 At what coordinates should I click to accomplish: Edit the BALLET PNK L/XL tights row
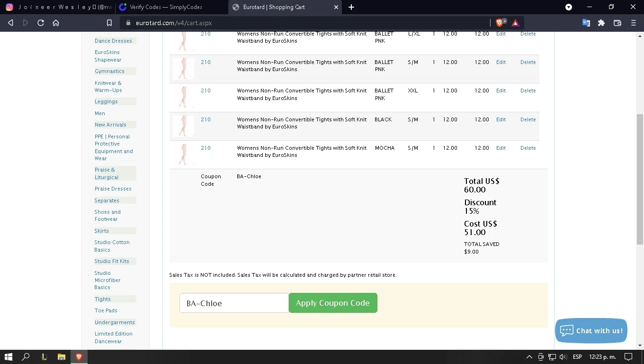coord(501,34)
